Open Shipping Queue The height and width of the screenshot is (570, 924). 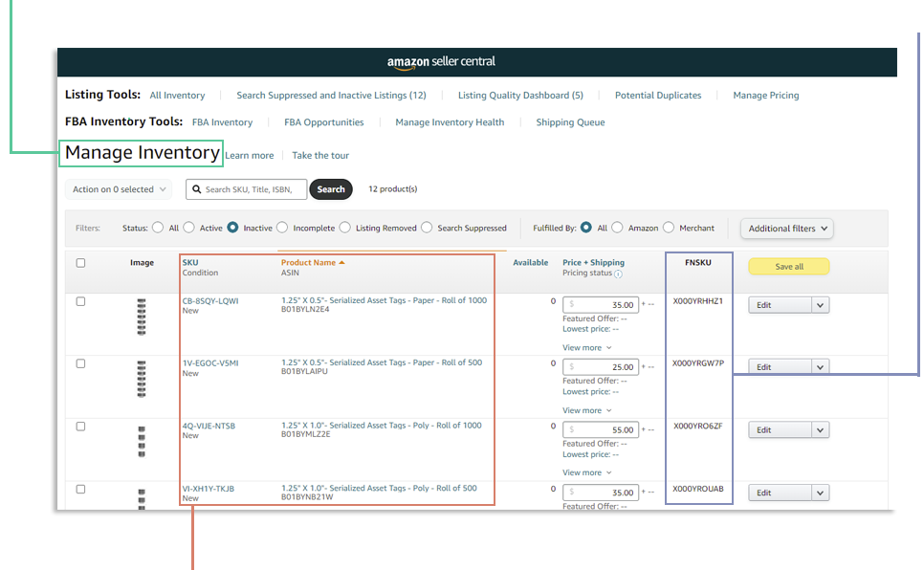pyautogui.click(x=570, y=122)
